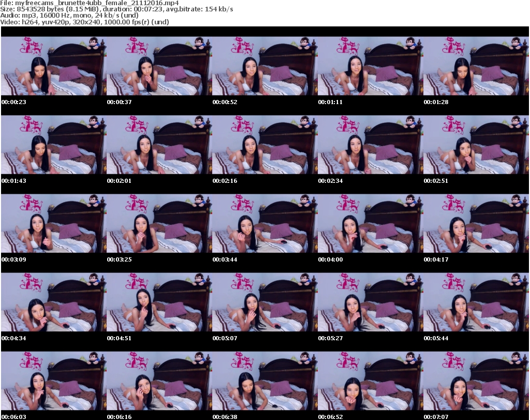Pick the video frame above 00:04:51
The height and width of the screenshot is (420, 530).
tap(159, 302)
